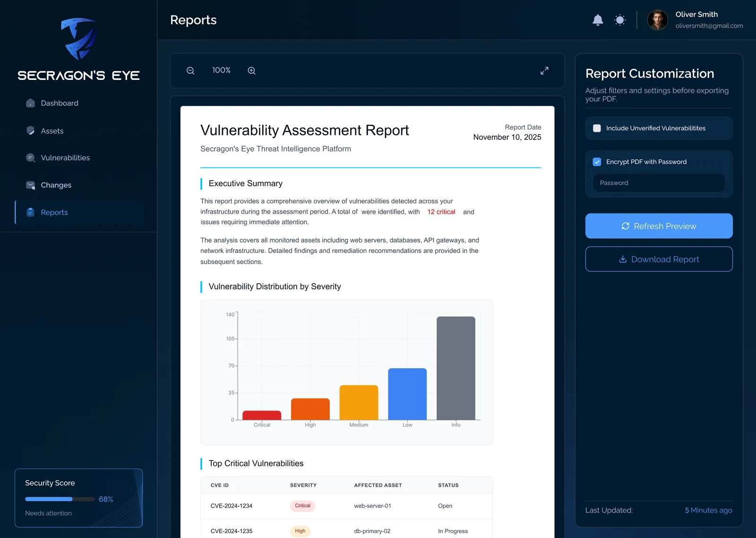The height and width of the screenshot is (538, 756).
Task: Click the 68% security score value
Action: 106,499
